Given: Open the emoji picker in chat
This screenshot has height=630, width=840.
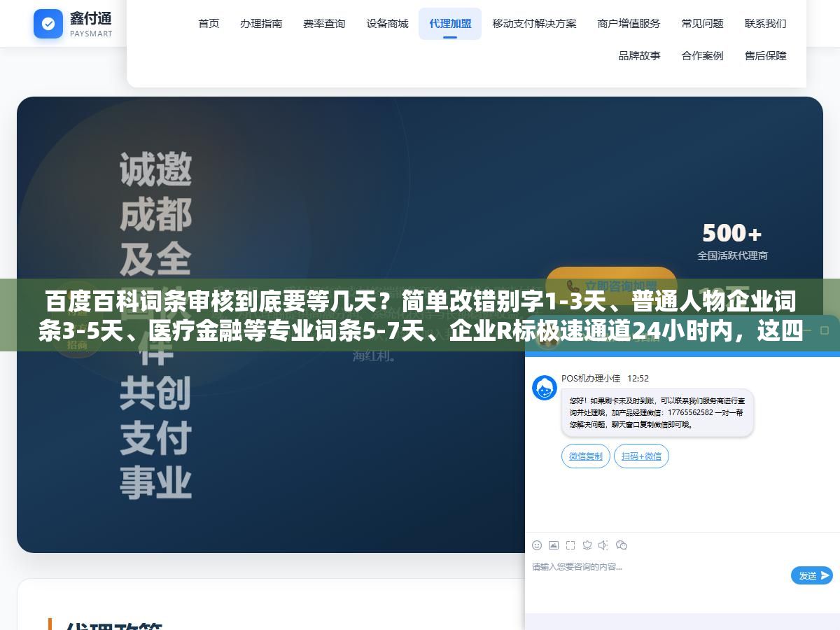Looking at the screenshot, I should point(537,545).
